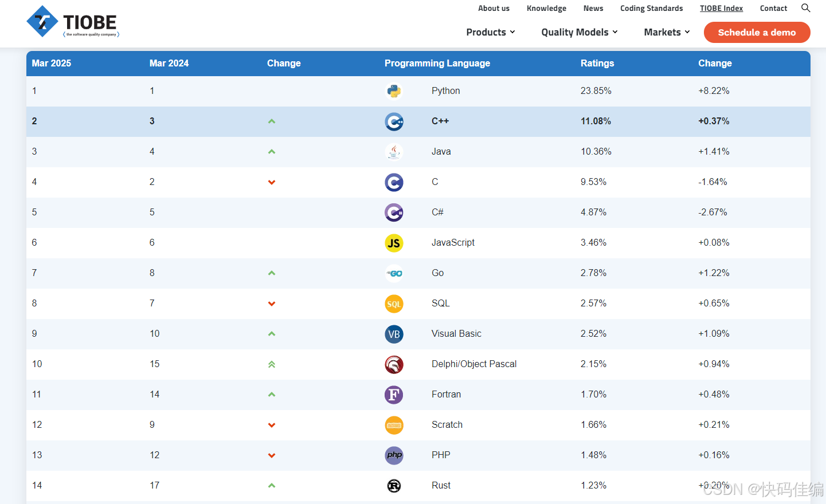The height and width of the screenshot is (504, 826).
Task: Click the +1.41% change value
Action: click(x=714, y=151)
